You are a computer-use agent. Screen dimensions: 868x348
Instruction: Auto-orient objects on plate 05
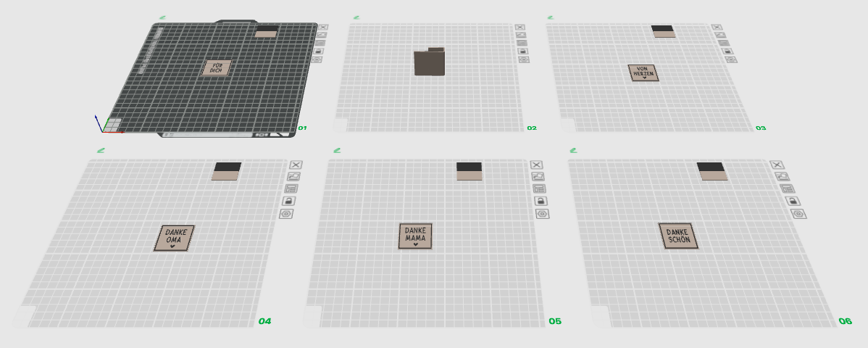point(538,177)
